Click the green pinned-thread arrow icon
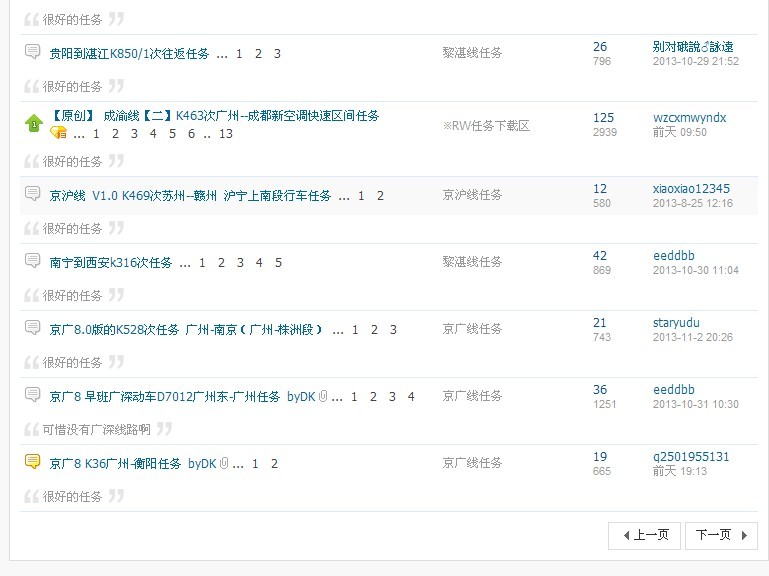Viewport: 769px width, 576px height. click(x=33, y=123)
